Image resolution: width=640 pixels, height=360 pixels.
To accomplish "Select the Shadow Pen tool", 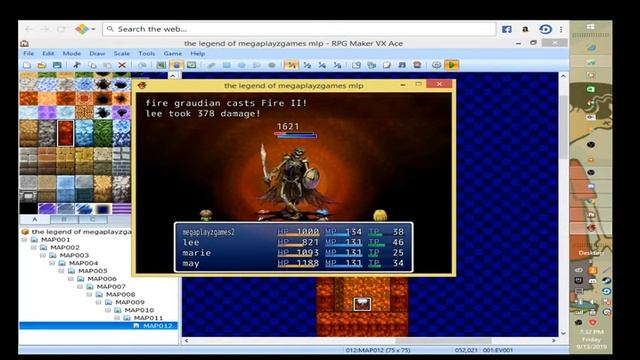I will pyautogui.click(x=271, y=65).
